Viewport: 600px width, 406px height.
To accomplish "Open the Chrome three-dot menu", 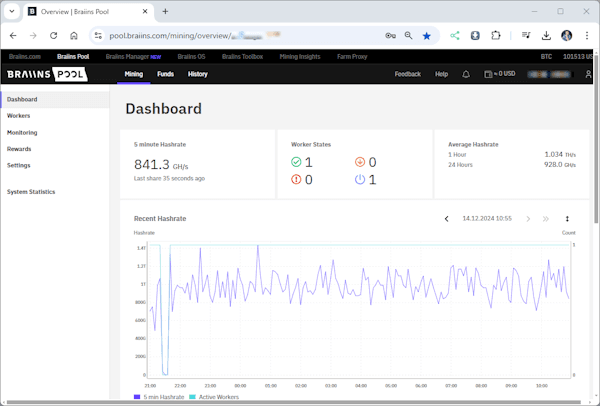I will (x=587, y=35).
